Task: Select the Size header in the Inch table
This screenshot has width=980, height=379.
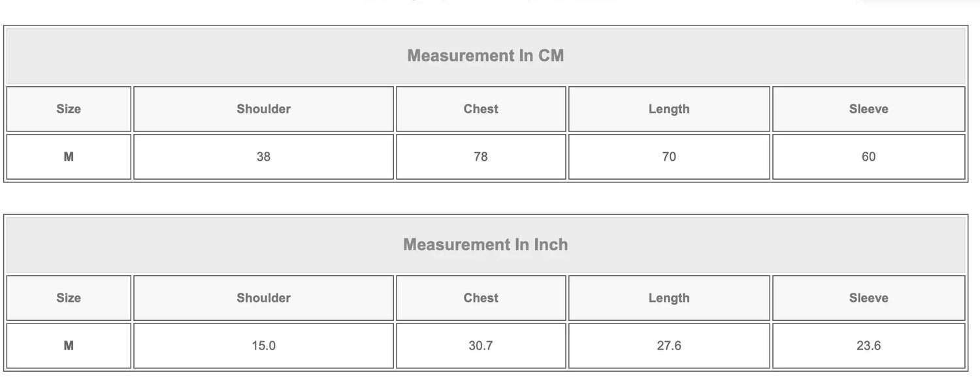Action: pos(69,298)
